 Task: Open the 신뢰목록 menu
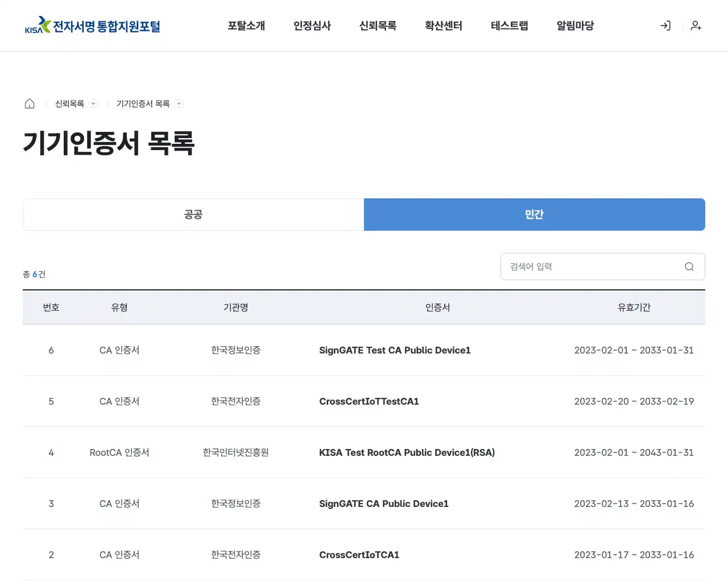pos(378,26)
